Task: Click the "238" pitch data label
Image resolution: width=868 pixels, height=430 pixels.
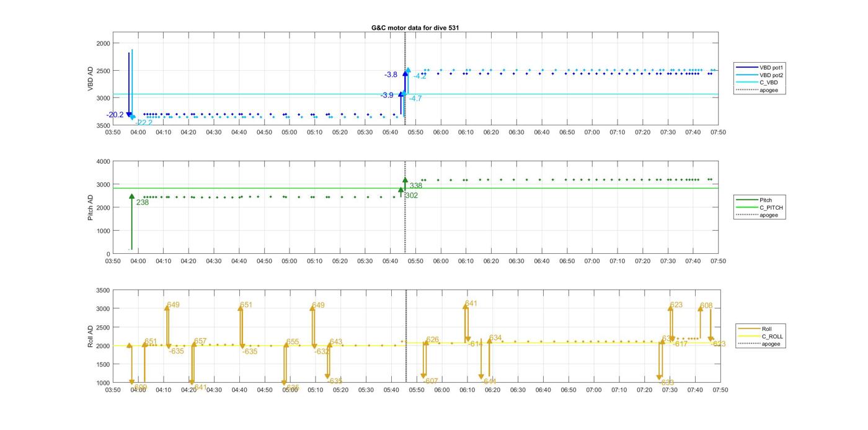Action: [x=142, y=202]
